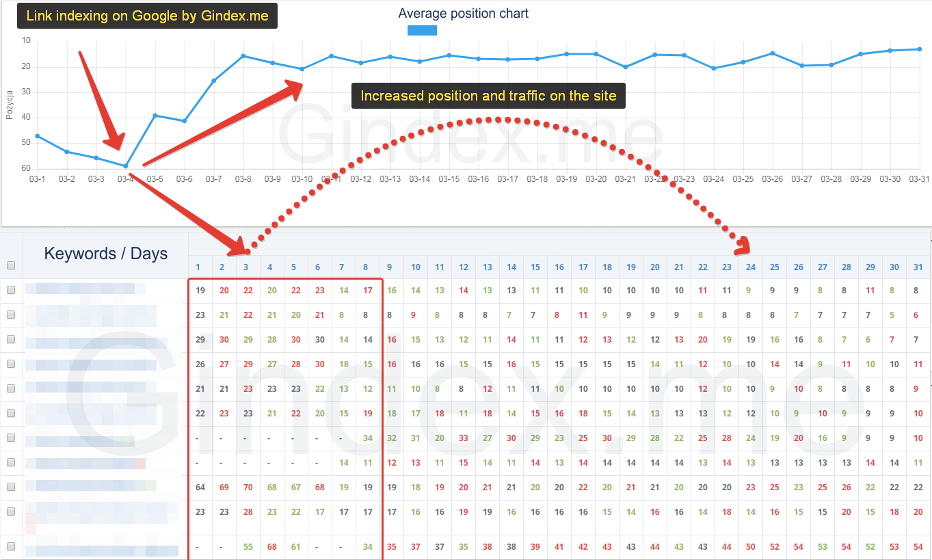Click the chart data point above 03-1
The width and height of the screenshot is (932, 560).
[37, 136]
